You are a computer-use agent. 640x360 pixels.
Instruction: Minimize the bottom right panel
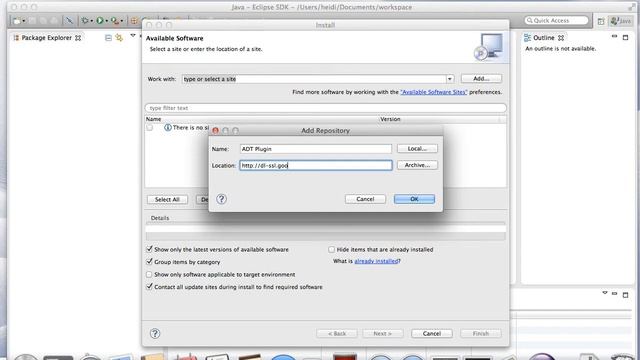614,293
